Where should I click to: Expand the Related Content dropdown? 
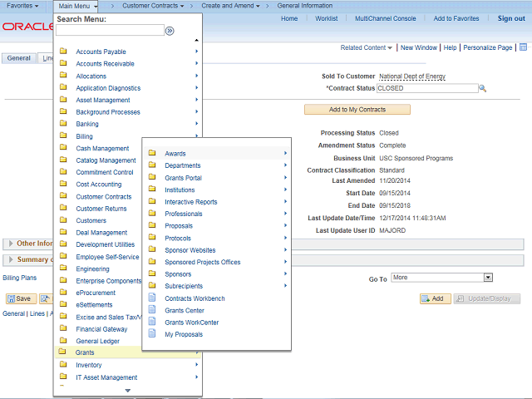tap(367, 48)
